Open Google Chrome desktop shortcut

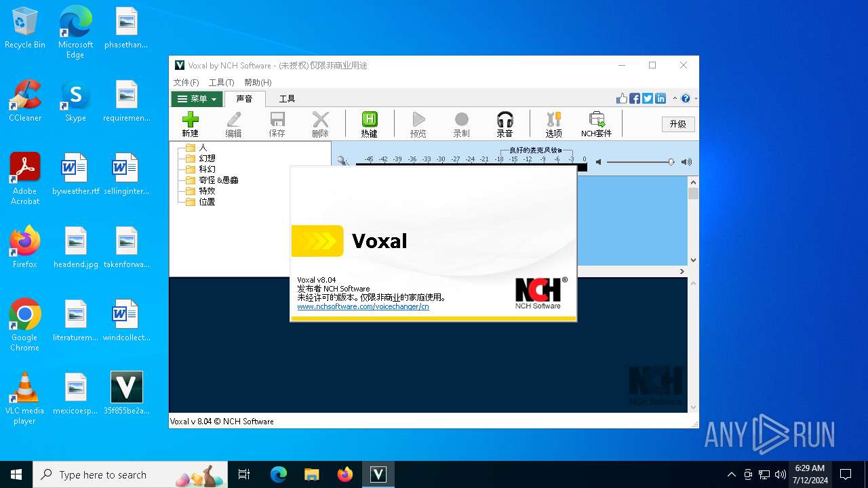pos(25,325)
